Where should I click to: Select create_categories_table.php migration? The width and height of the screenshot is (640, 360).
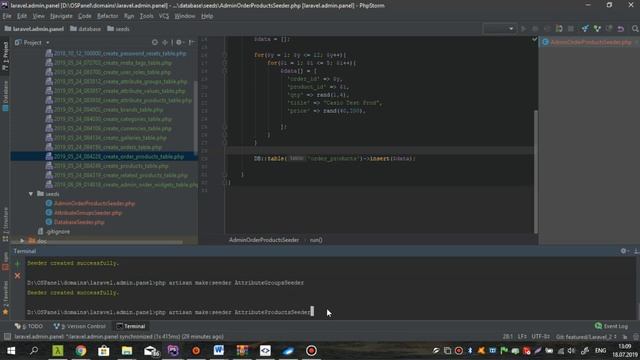(109, 119)
